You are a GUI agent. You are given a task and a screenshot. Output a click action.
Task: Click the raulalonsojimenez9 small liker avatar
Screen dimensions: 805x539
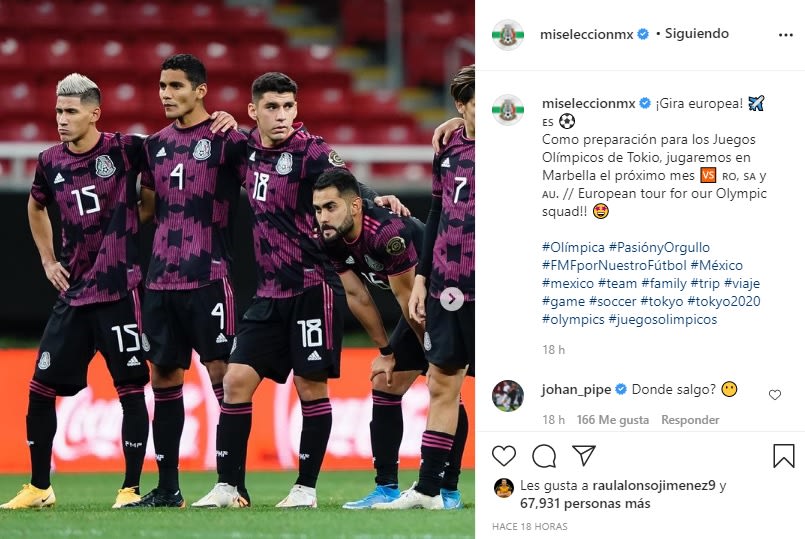tap(504, 488)
